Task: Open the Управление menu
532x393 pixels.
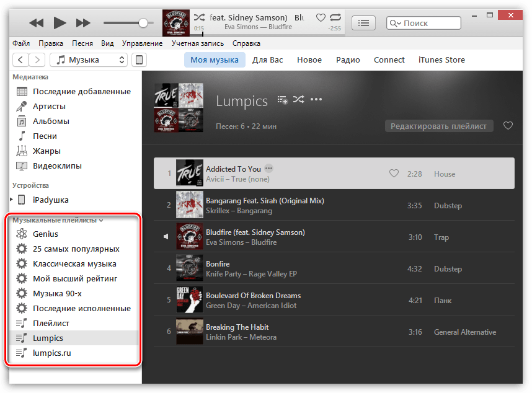Action: click(142, 43)
